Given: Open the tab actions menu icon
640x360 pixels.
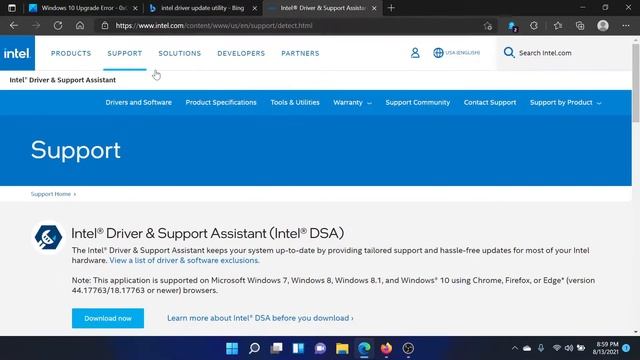Looking at the screenshot, I should pyautogui.click(x=12, y=8).
